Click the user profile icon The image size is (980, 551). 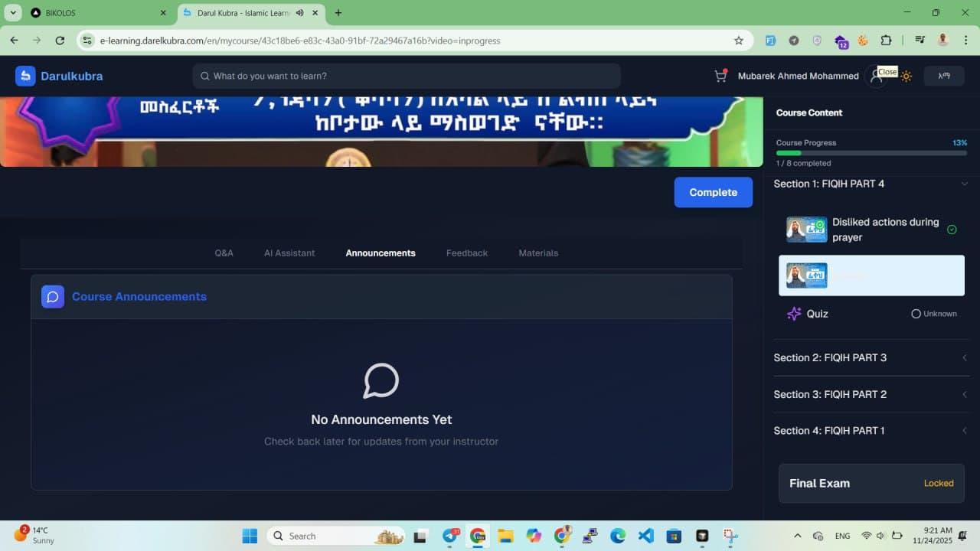[x=876, y=77]
